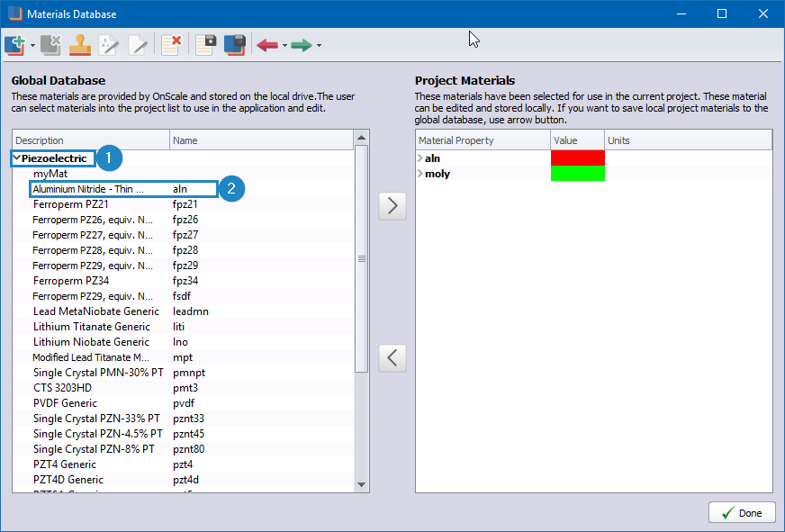Image resolution: width=785 pixels, height=532 pixels.
Task: Select PVDF Generic material
Action: [x=184, y=403]
